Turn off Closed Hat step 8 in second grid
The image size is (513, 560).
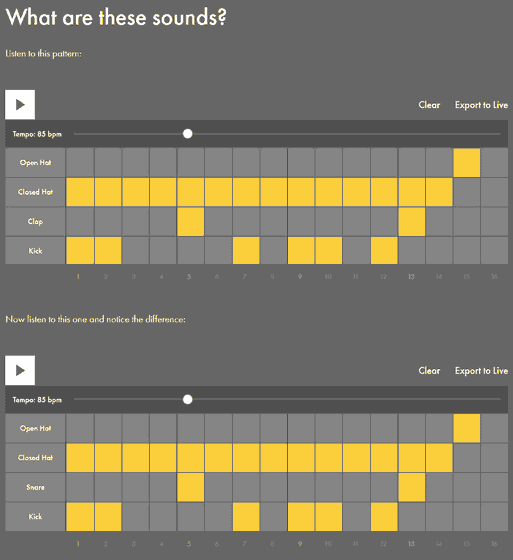[274, 458]
